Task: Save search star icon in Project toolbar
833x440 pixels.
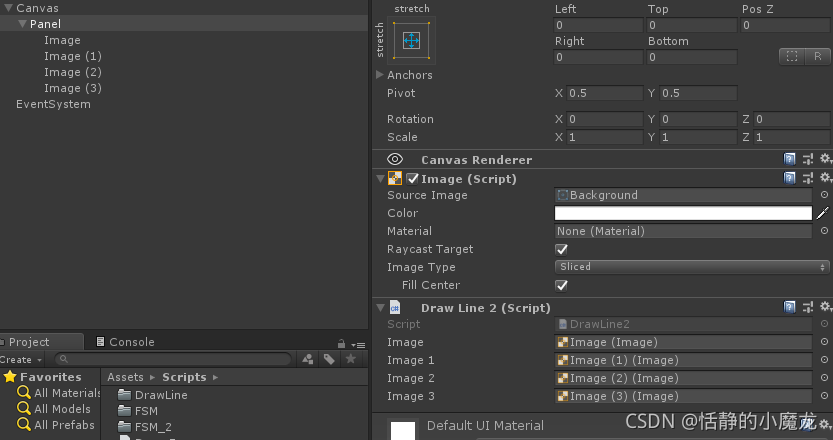Action: tap(351, 359)
